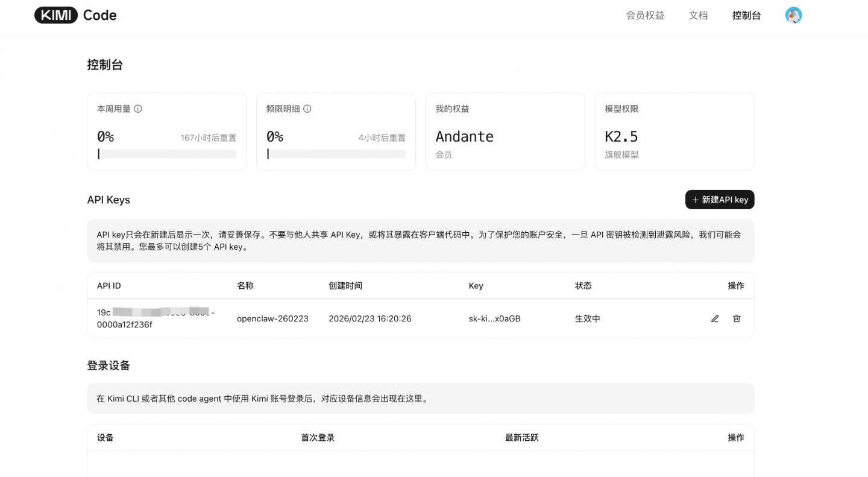
Task: Click the 新建API key button
Action: (x=720, y=200)
